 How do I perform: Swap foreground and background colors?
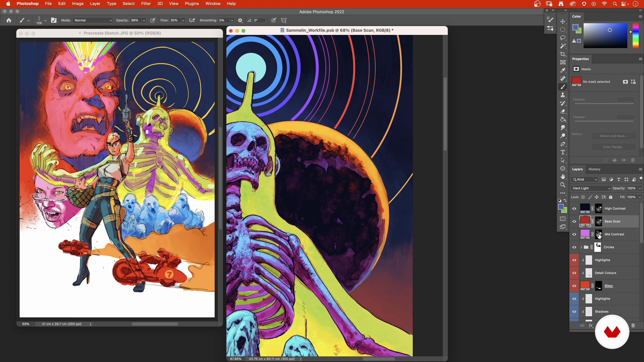565,201
